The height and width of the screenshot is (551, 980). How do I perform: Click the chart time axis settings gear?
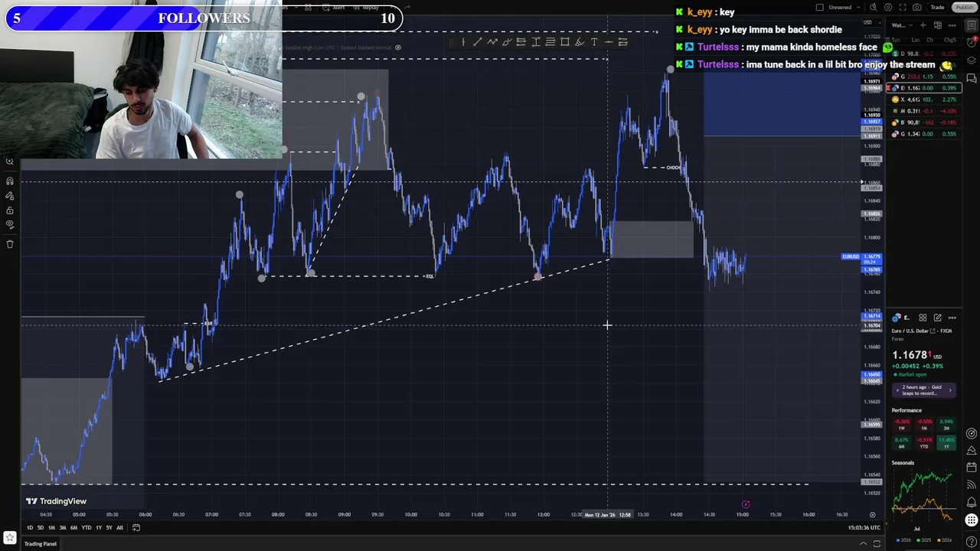(x=872, y=515)
